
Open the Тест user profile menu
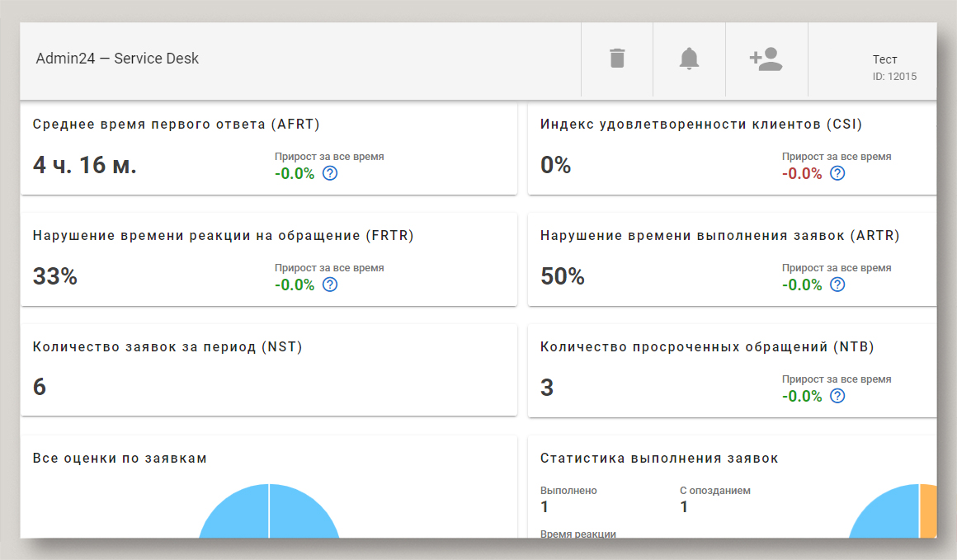(884, 66)
